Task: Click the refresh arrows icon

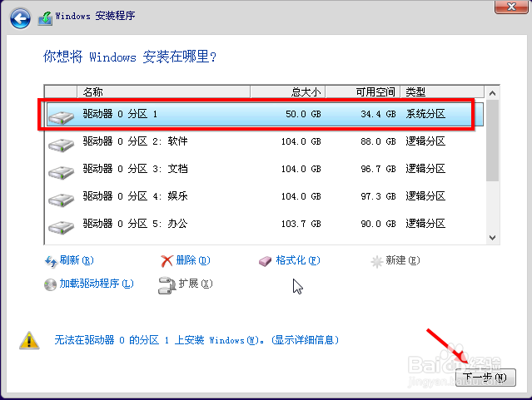Action: pyautogui.click(x=51, y=261)
